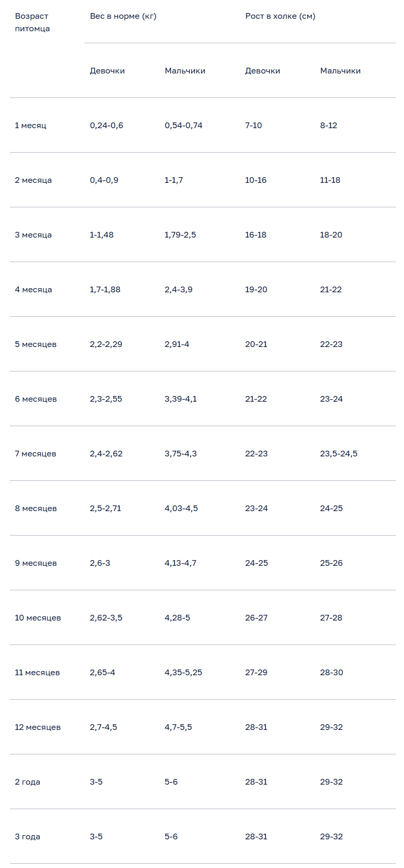The image size is (404, 868).
Task: Select the "2 года" row label
Action: [28, 782]
